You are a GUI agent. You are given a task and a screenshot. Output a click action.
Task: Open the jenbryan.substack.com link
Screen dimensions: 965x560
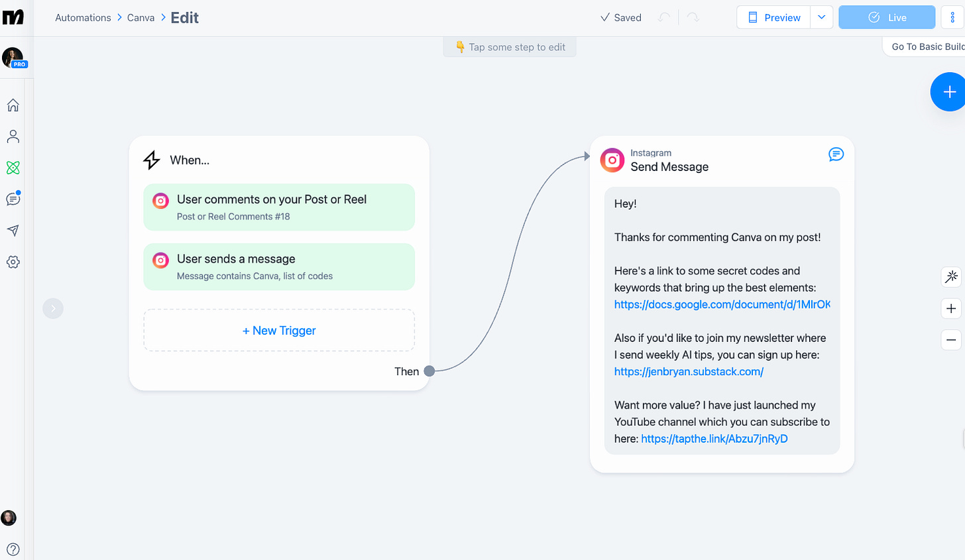tap(689, 372)
